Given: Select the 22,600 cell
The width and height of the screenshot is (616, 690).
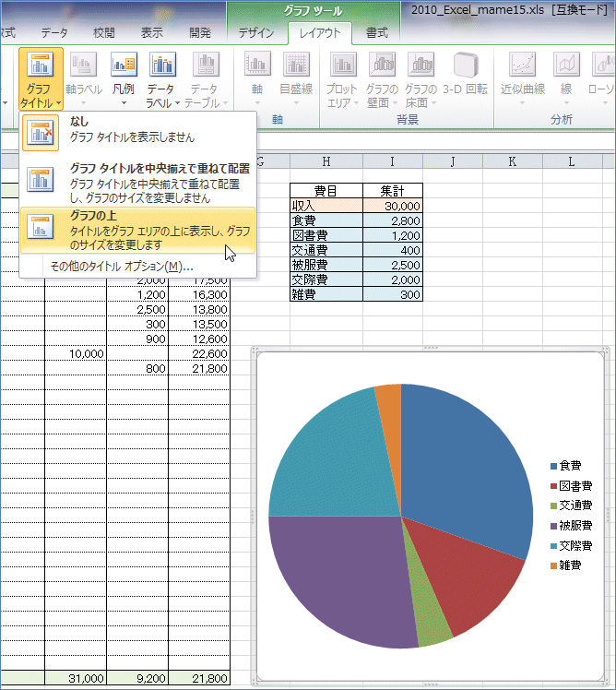Looking at the screenshot, I should [199, 354].
